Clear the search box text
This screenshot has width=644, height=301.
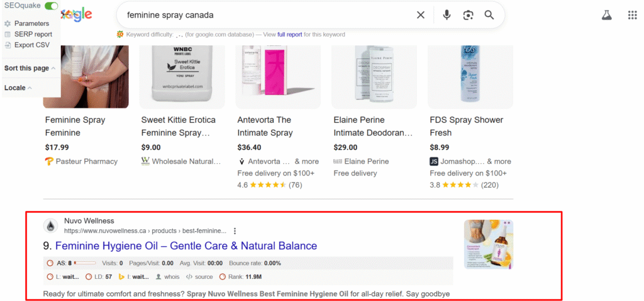[421, 15]
